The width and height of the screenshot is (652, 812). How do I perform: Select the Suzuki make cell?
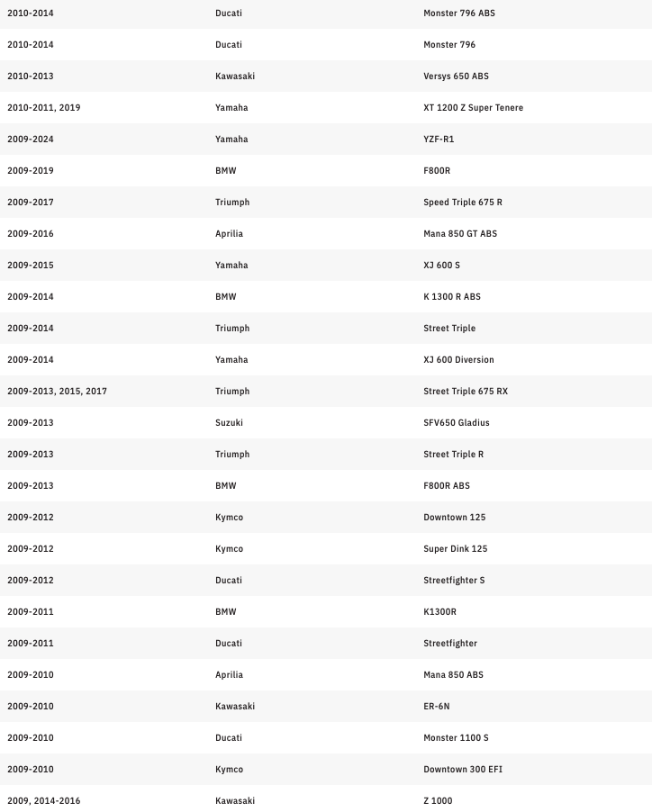coord(229,423)
